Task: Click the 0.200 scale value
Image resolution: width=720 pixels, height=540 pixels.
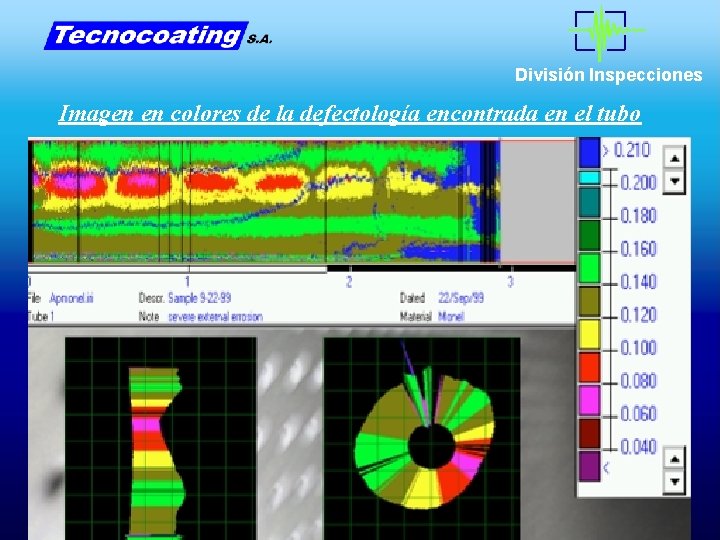Action: 638,183
